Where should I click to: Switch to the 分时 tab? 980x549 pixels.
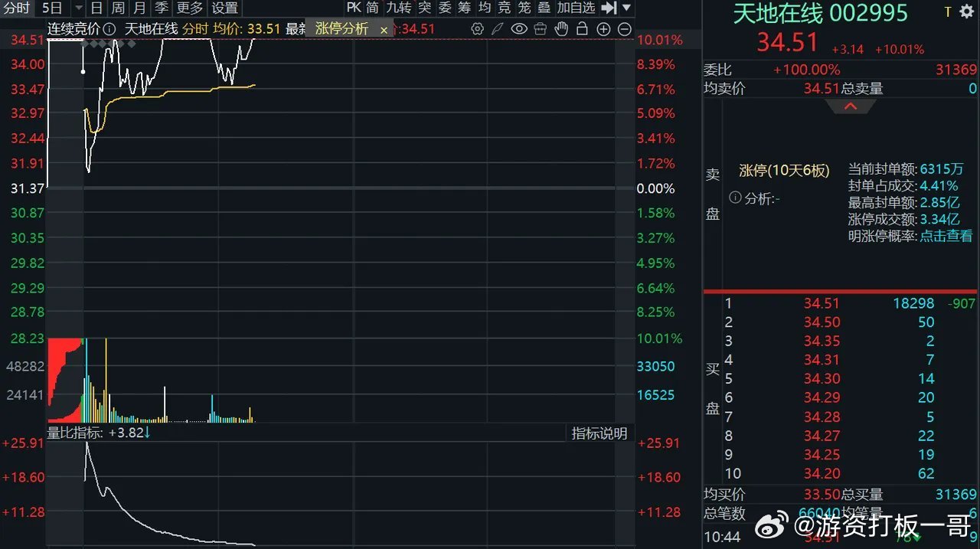click(15, 8)
